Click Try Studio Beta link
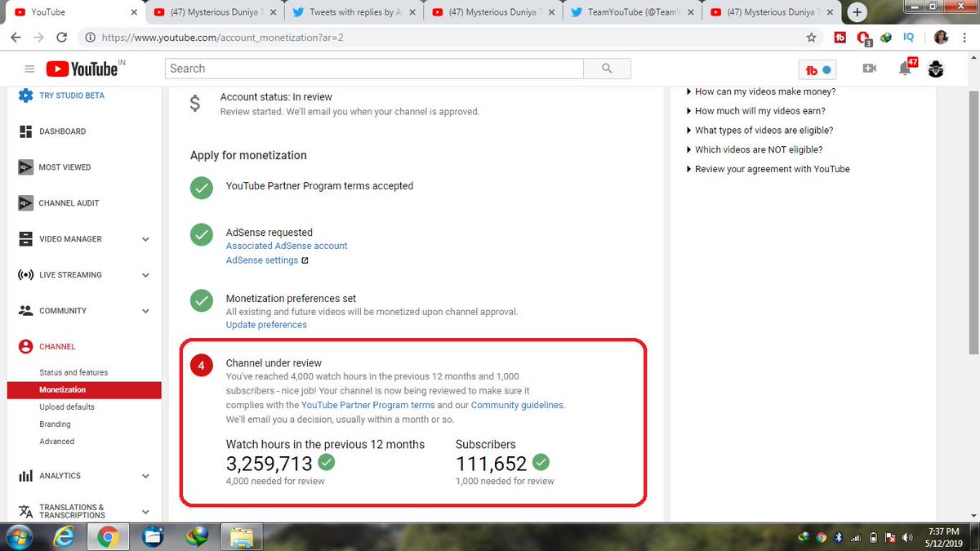The height and width of the screenshot is (551, 980). [x=72, y=96]
